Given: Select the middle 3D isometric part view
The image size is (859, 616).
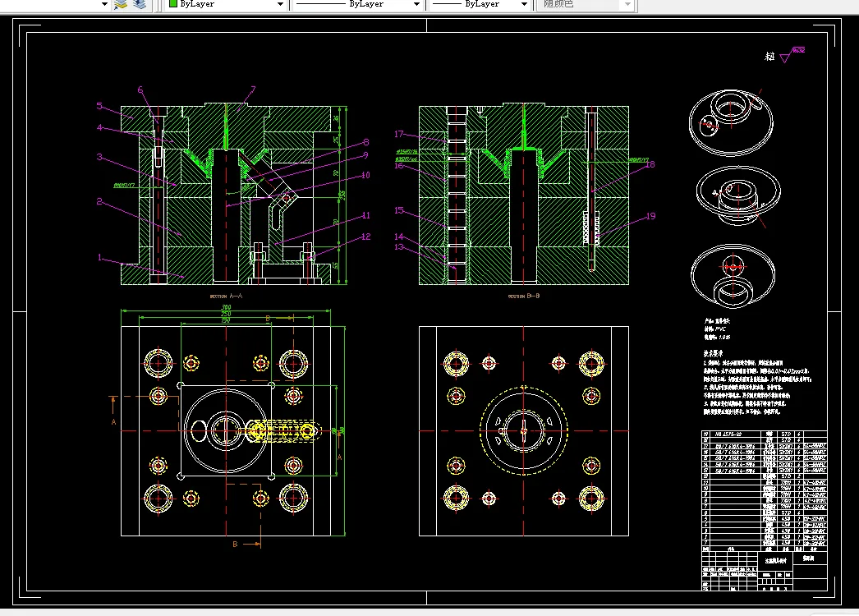Looking at the screenshot, I should click(738, 195).
